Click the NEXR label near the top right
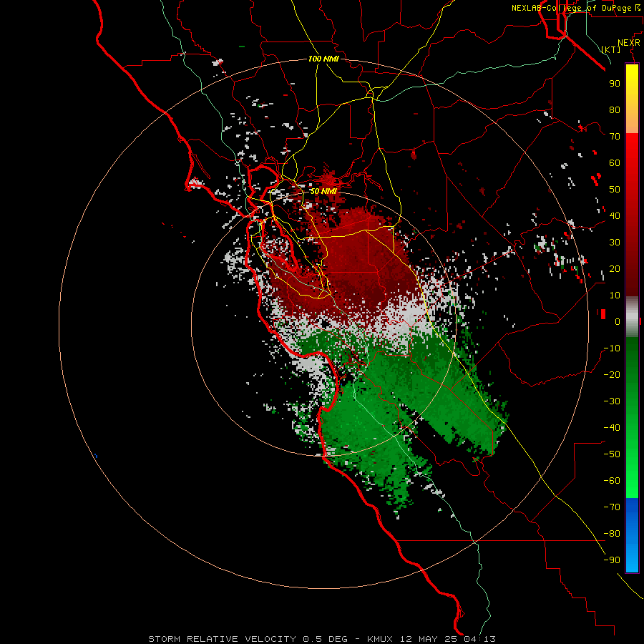Image resolution: width=644 pixels, height=644 pixels. click(628, 43)
